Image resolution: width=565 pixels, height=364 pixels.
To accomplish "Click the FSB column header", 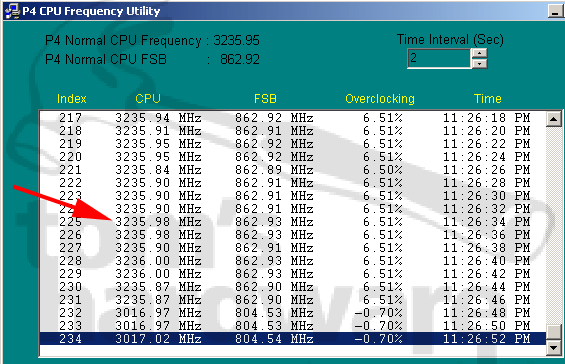I will point(265,99).
